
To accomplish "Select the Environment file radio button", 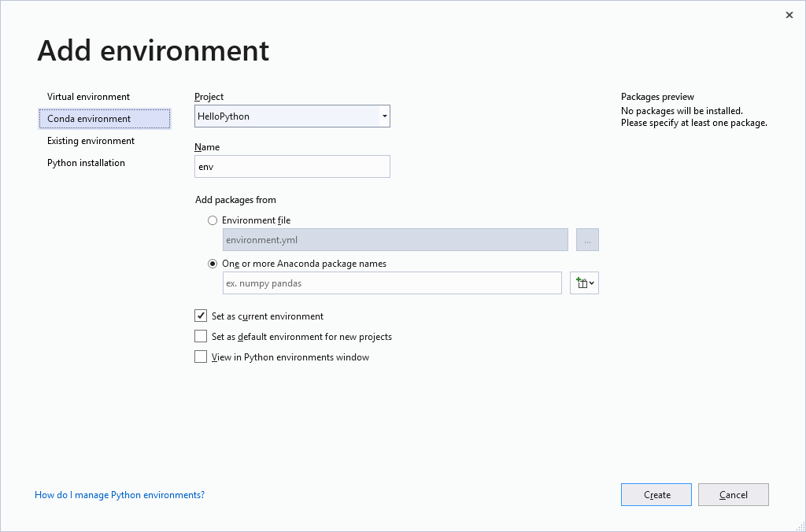I will [213, 220].
